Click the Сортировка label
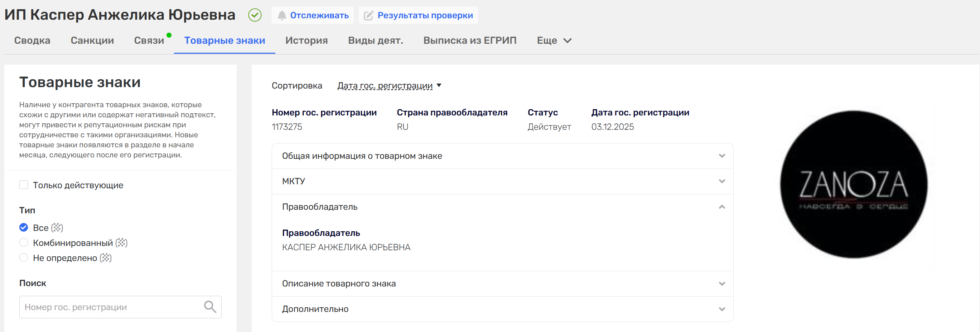 [x=297, y=86]
